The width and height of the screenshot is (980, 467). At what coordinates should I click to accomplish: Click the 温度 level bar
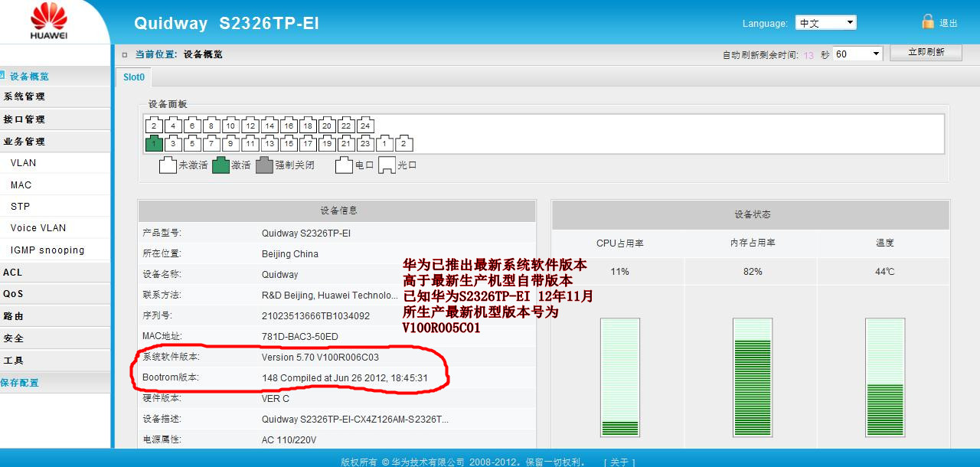[885, 377]
